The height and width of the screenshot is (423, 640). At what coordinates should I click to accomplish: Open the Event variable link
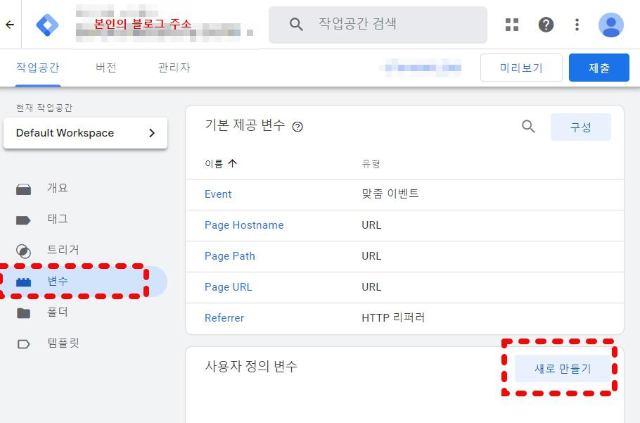click(218, 194)
